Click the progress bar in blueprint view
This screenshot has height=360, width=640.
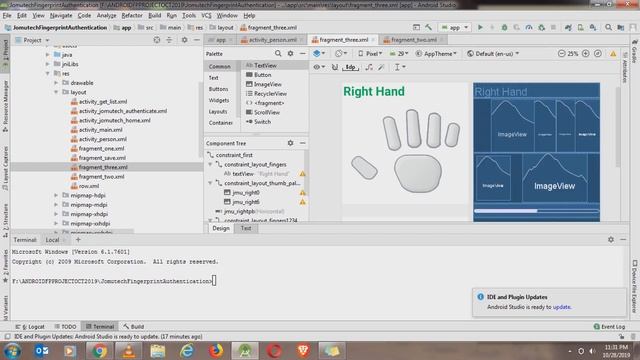[x=536, y=211]
